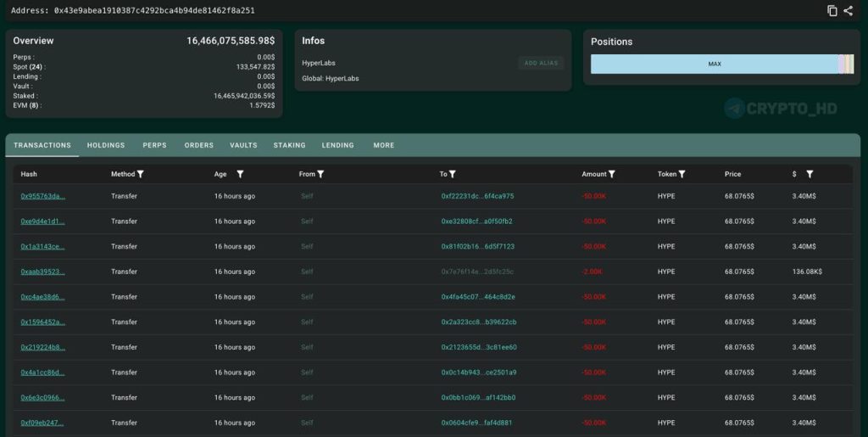This screenshot has height=437, width=868.
Task: Switch to the Holdings tab
Action: [106, 145]
